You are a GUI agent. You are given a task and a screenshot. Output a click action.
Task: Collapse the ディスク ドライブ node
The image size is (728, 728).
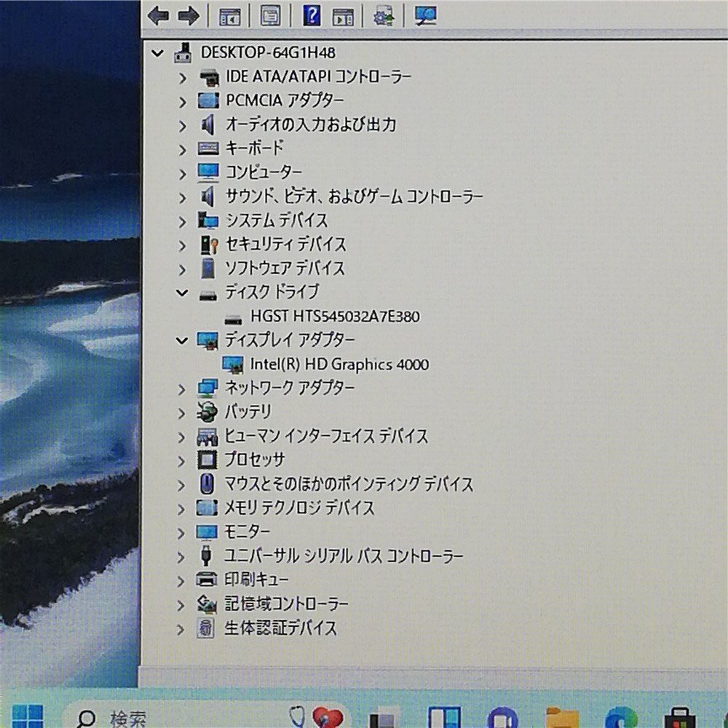point(182,293)
